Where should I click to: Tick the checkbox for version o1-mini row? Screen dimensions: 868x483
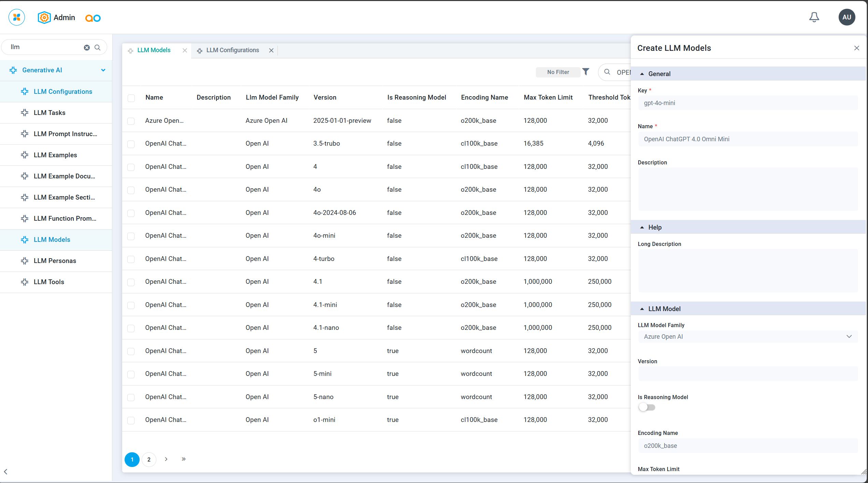(131, 420)
